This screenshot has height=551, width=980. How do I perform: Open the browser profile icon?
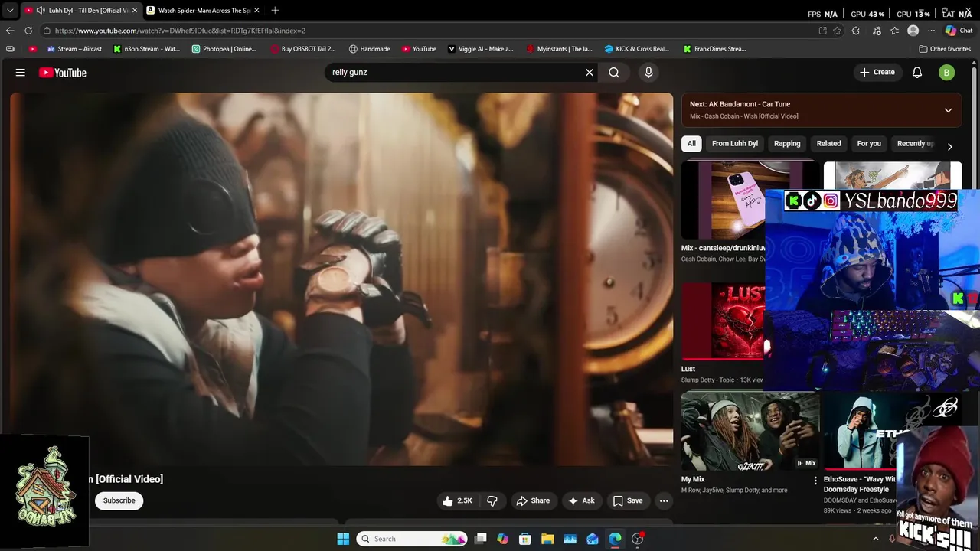point(913,31)
